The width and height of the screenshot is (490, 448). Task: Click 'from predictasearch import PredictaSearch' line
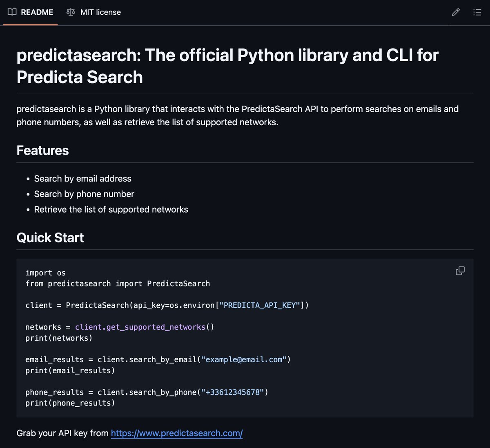pyautogui.click(x=118, y=284)
